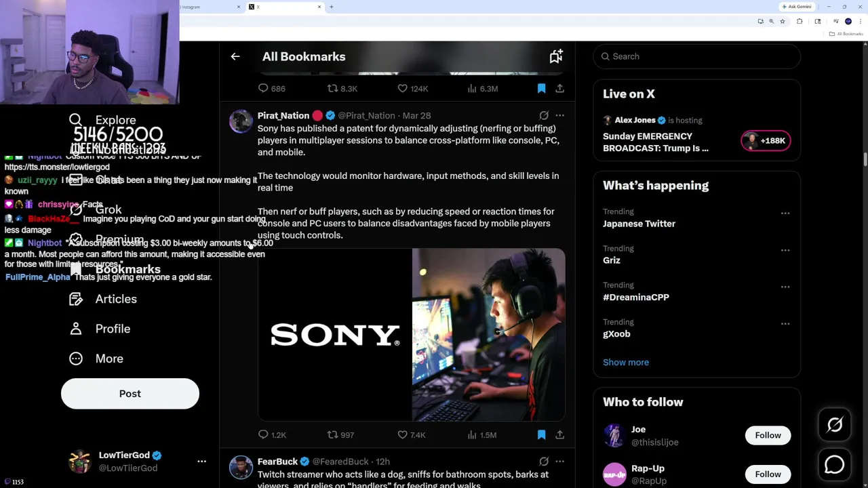Viewport: 868px width, 488px height.
Task: Switch to the Instagram browser tab
Action: click(209, 7)
